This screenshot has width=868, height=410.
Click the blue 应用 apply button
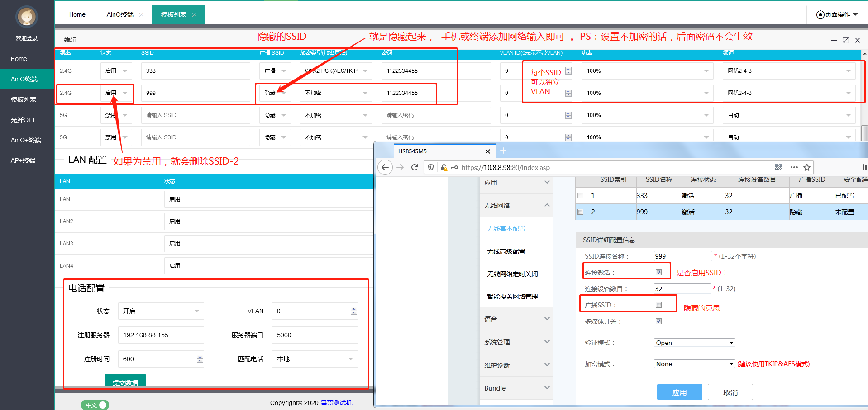[x=679, y=392]
